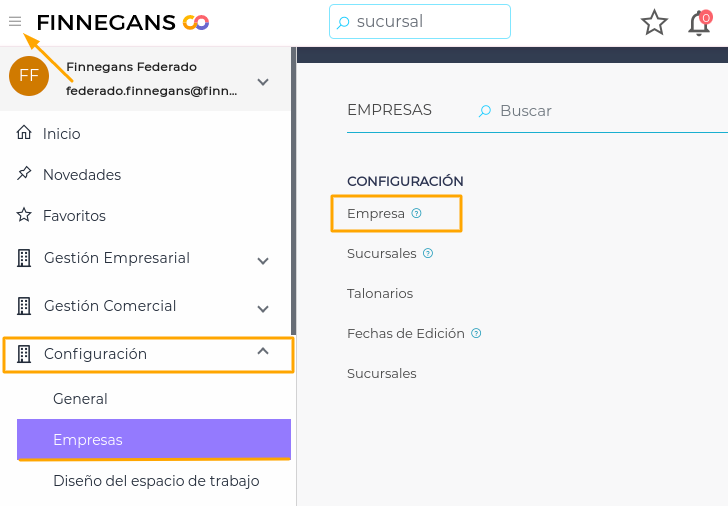728x506 pixels.
Task: Expand the Gestión Empresarial section
Action: (263, 261)
